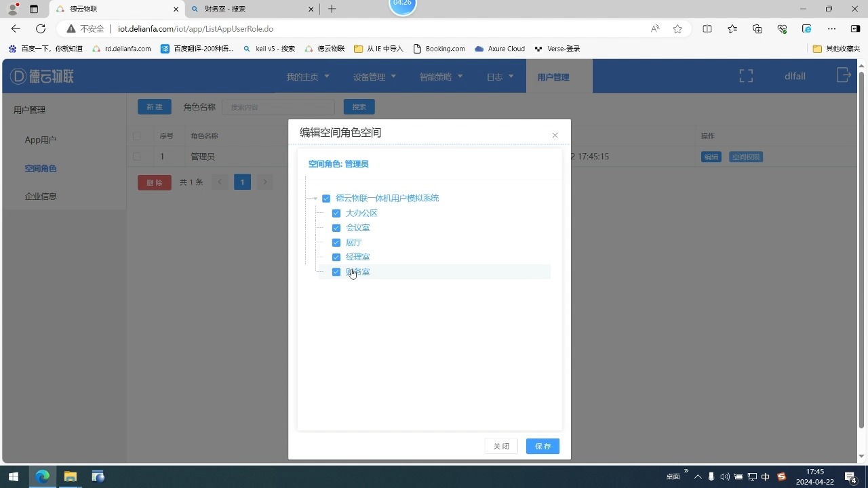Select the 经理室 tree label
Viewport: 868px width, 488px height.
pyautogui.click(x=358, y=257)
